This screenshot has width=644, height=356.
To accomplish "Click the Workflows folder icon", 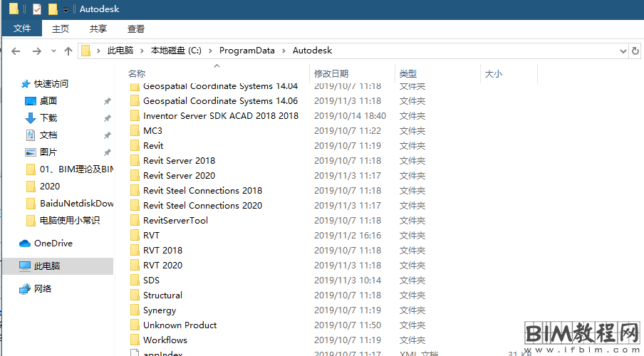I will coord(135,340).
